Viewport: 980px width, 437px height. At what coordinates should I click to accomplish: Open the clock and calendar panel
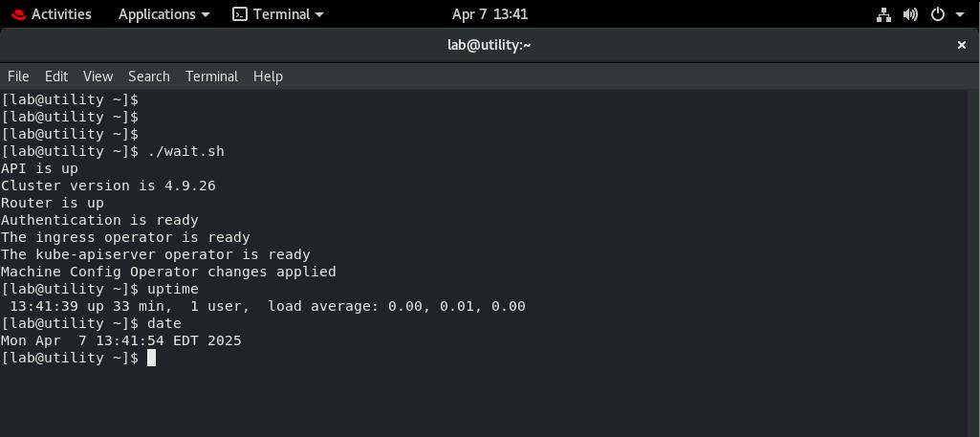(x=490, y=14)
